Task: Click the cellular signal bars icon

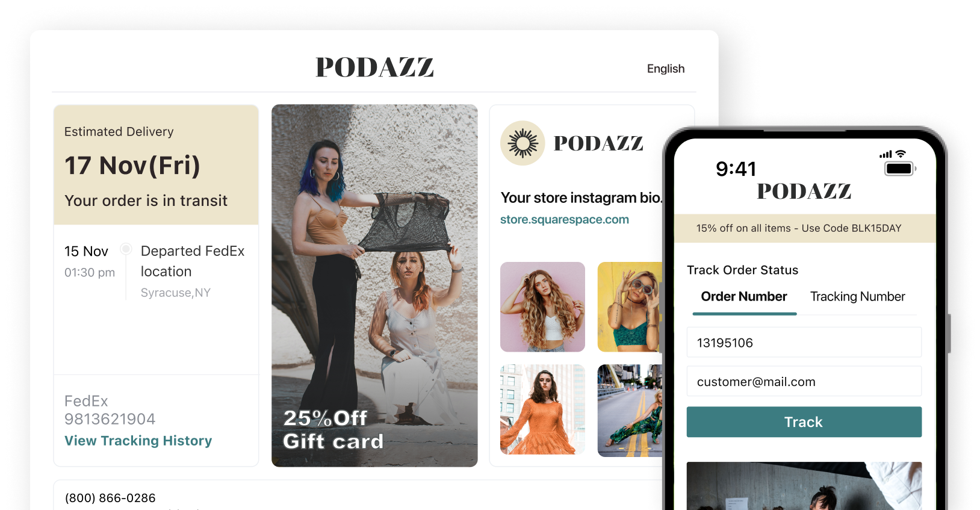Action: pyautogui.click(x=885, y=155)
